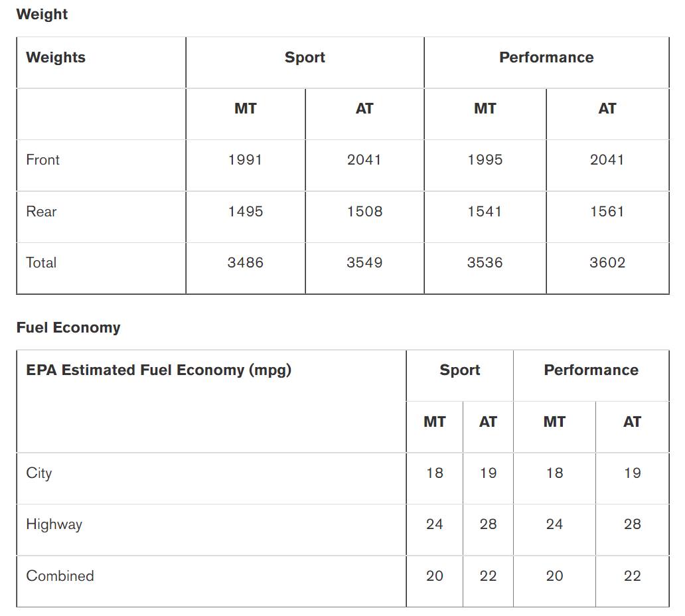
Task: Click the 1995 Front weight value
Action: coord(485,159)
